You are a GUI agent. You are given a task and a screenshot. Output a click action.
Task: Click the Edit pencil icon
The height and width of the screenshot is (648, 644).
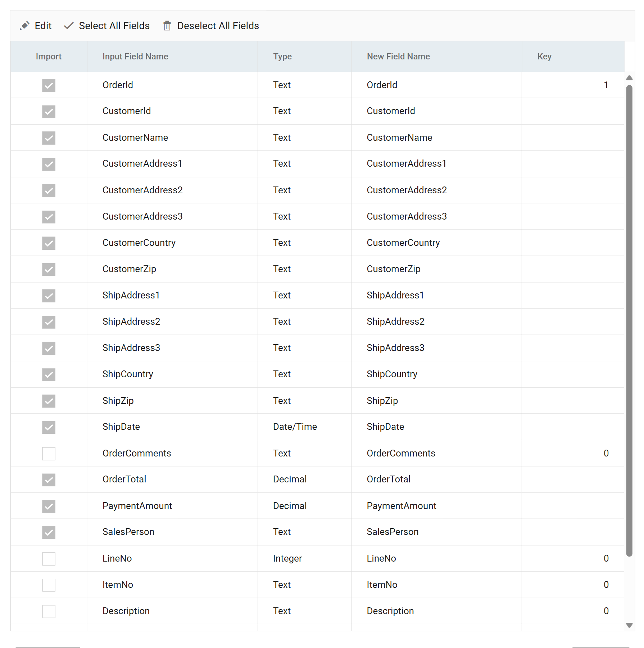[x=24, y=26]
